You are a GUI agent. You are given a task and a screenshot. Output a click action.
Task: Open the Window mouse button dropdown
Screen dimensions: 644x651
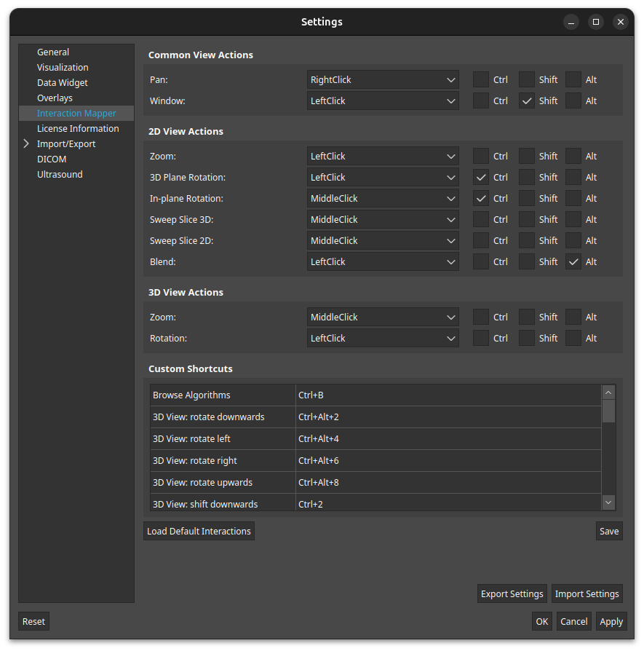pos(383,101)
